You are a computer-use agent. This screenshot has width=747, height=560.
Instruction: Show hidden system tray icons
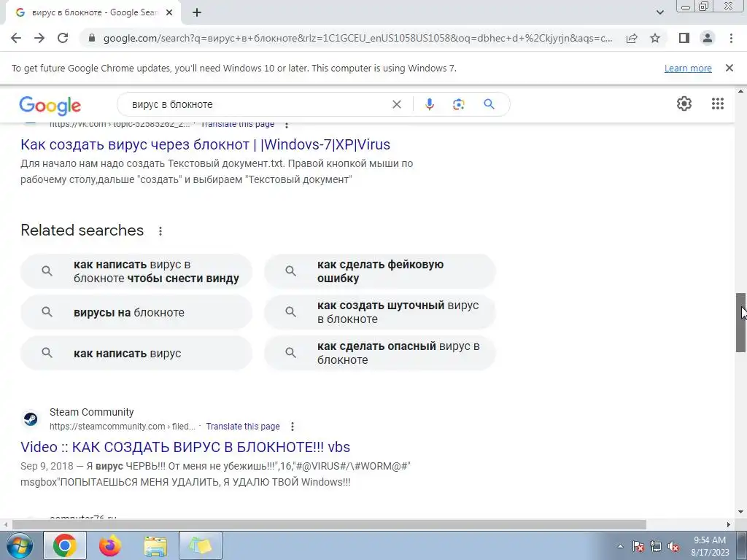(620, 546)
